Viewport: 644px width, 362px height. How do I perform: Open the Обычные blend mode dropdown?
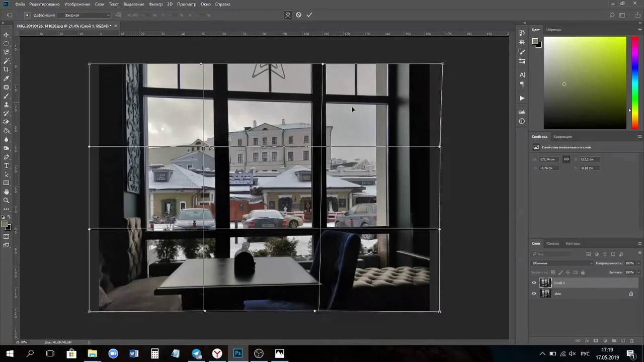coord(562,263)
